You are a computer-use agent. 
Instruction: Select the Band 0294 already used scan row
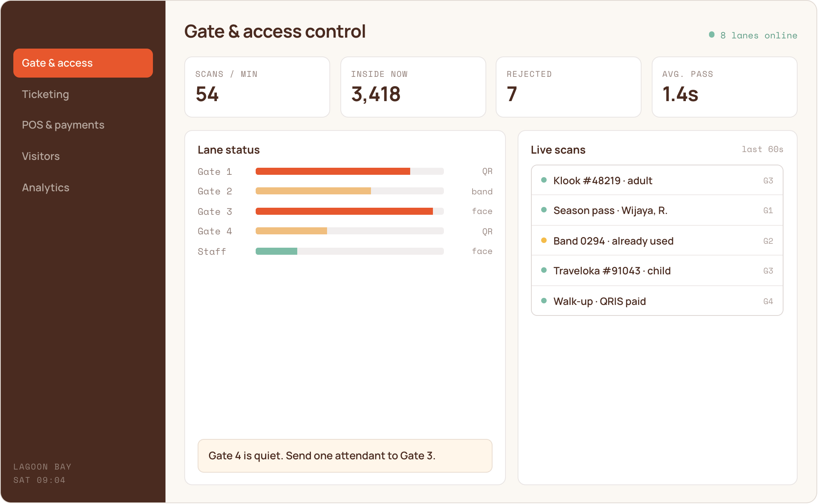click(x=657, y=241)
